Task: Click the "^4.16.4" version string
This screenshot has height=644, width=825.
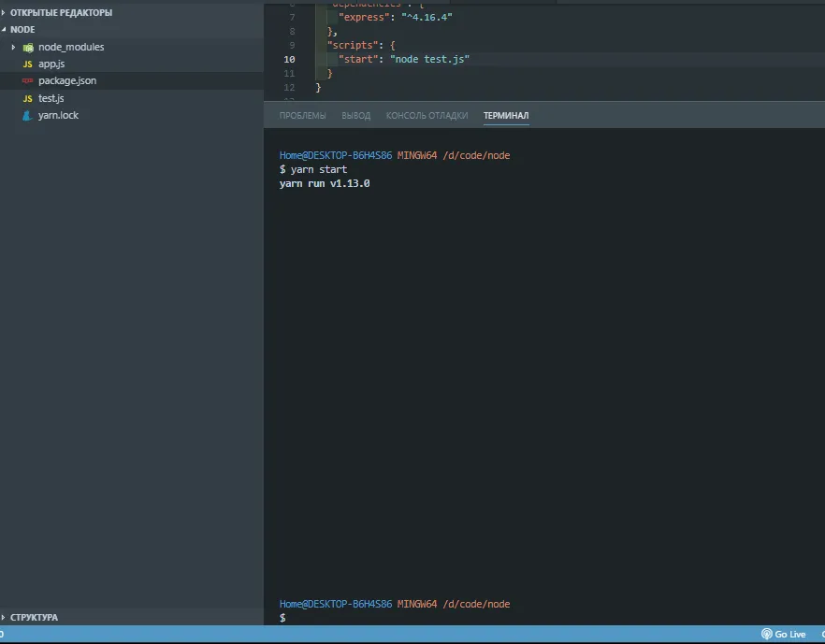Action: click(x=427, y=18)
